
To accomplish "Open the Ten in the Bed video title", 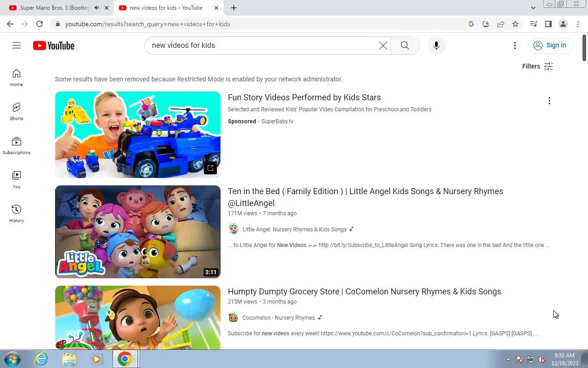I will (x=365, y=197).
